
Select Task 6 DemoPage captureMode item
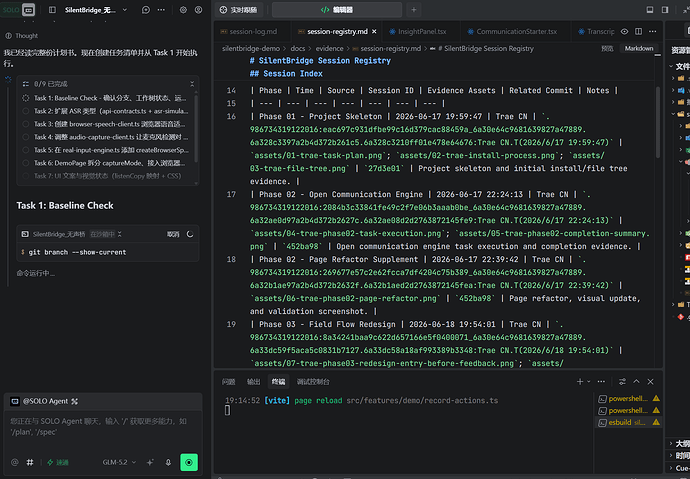pos(106,163)
